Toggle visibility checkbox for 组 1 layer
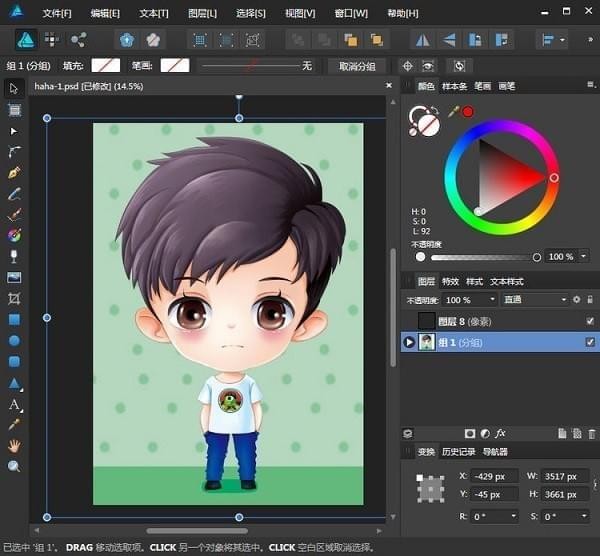 tap(590, 342)
